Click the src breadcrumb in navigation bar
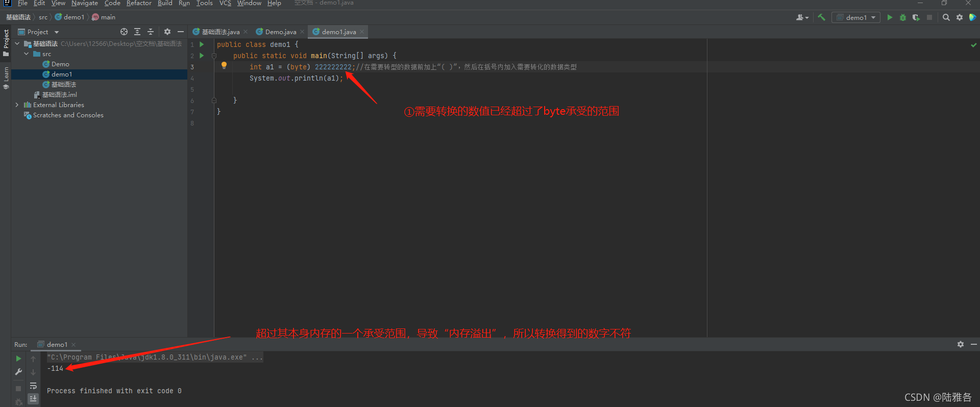This screenshot has height=407, width=980. (43, 17)
